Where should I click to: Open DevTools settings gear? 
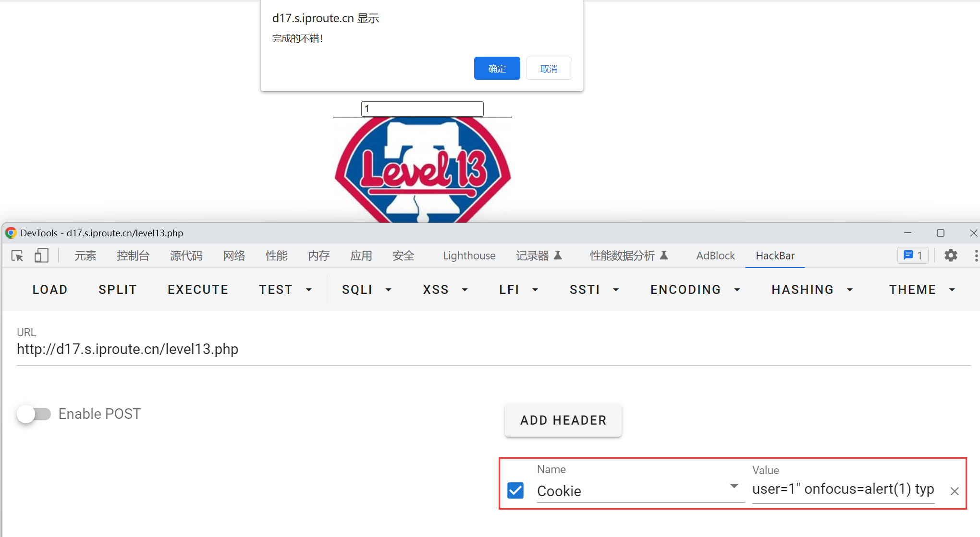point(951,256)
